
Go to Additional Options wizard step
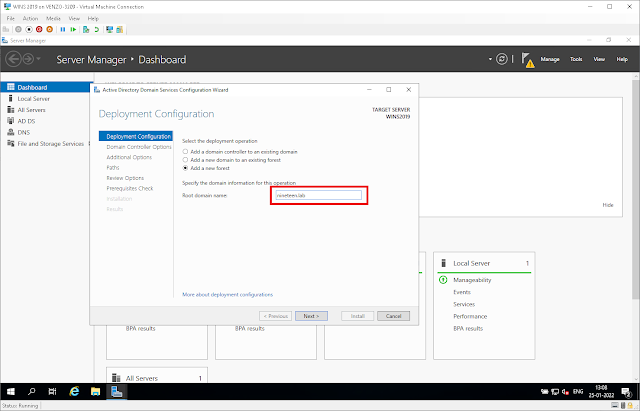[129, 157]
